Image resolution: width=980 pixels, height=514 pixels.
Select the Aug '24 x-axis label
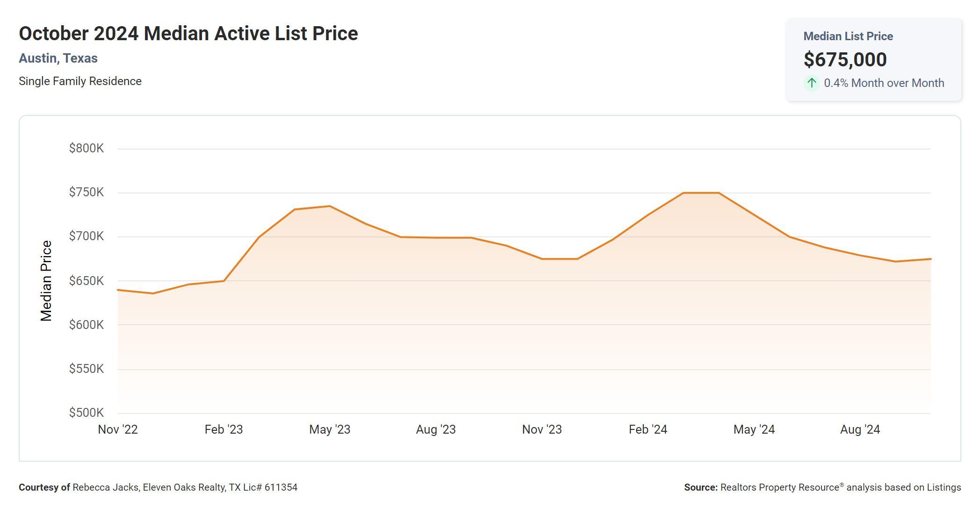(x=860, y=429)
